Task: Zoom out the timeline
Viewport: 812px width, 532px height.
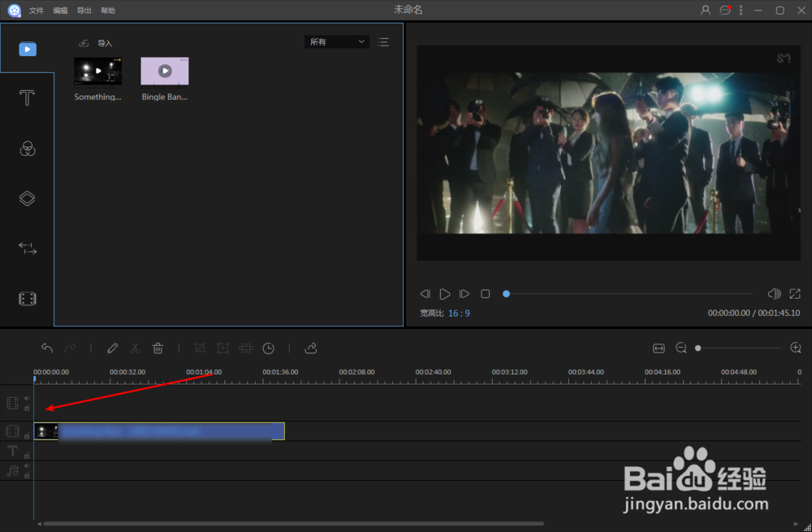Action: (x=681, y=348)
